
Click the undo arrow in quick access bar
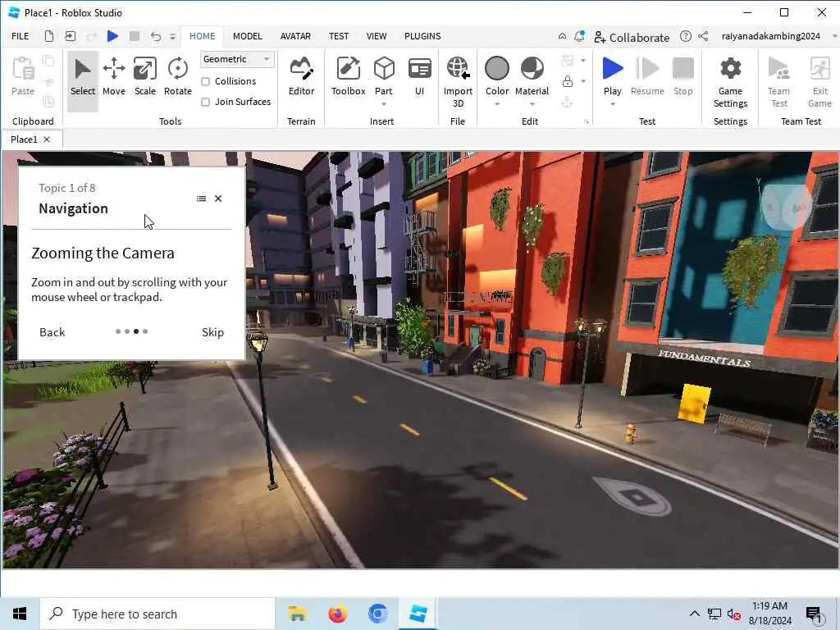coord(155,36)
